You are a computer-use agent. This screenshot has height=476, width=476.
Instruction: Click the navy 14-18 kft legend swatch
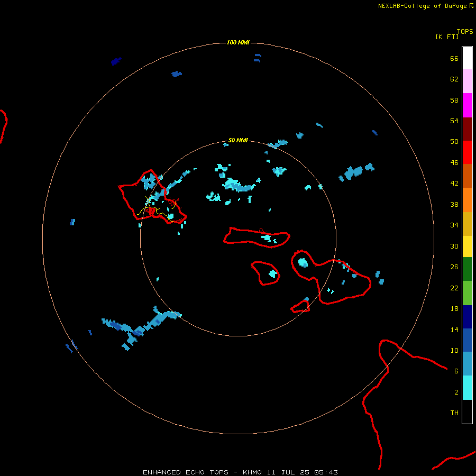coord(467,317)
